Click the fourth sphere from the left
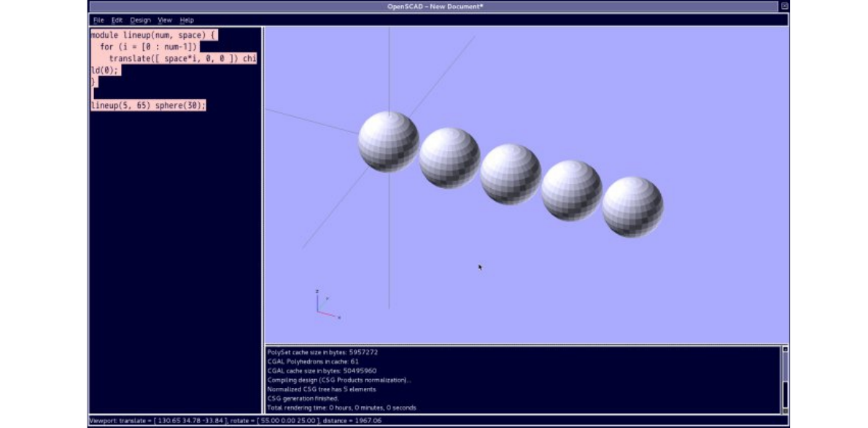The width and height of the screenshot is (868, 428). coord(571,190)
